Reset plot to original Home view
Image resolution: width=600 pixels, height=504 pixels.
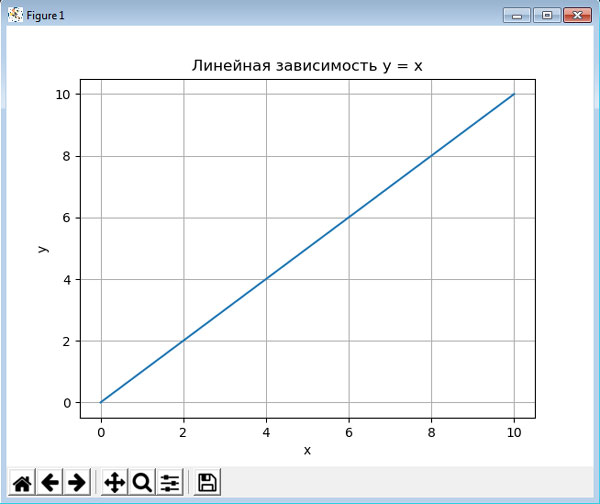(22, 482)
